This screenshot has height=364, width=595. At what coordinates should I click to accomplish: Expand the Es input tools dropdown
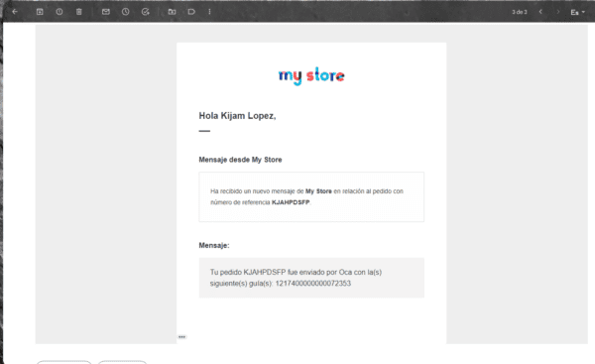point(578,12)
